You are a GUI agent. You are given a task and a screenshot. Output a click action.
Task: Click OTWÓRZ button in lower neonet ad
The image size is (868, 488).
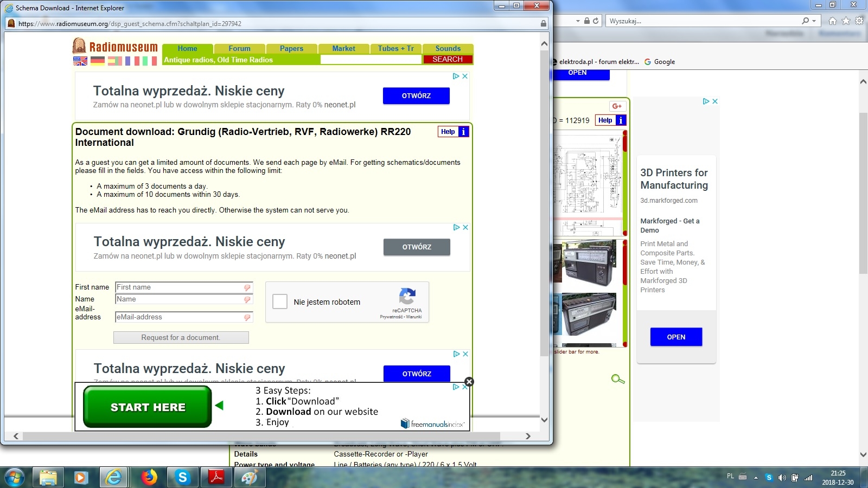point(417,374)
